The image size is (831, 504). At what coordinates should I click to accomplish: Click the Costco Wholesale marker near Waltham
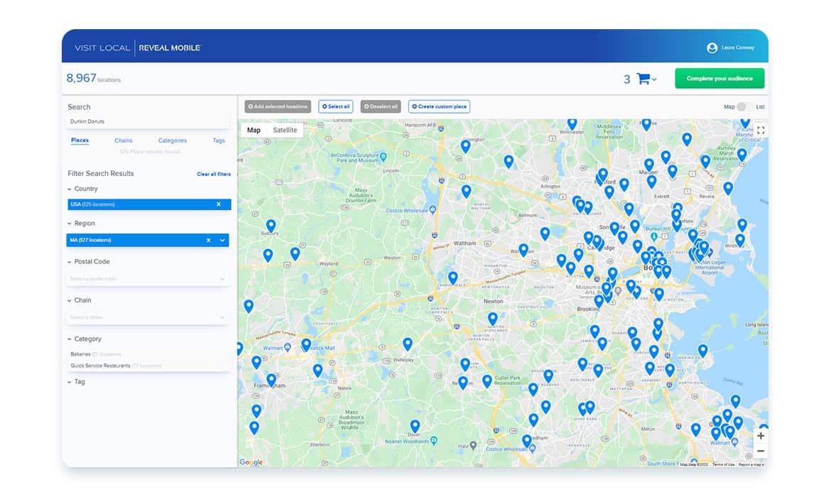pyautogui.click(x=433, y=210)
